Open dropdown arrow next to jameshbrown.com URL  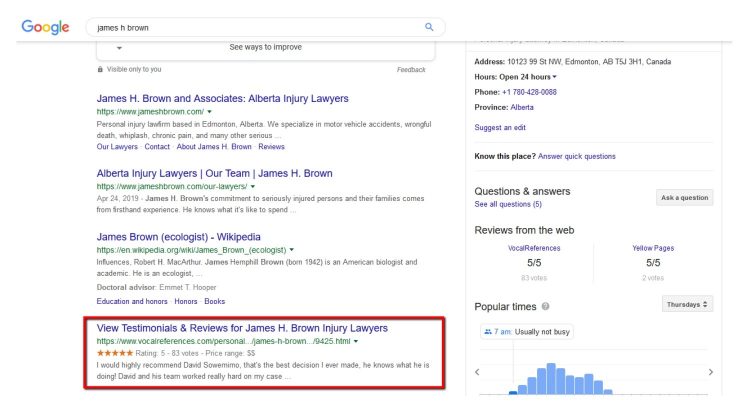209,112
